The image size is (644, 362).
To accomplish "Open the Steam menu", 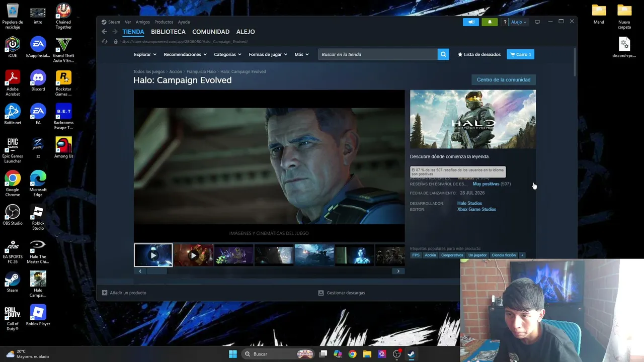I will click(114, 22).
